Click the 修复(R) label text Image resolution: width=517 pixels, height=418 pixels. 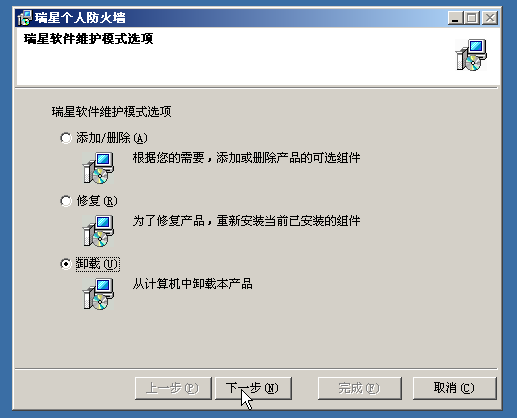pyautogui.click(x=97, y=201)
